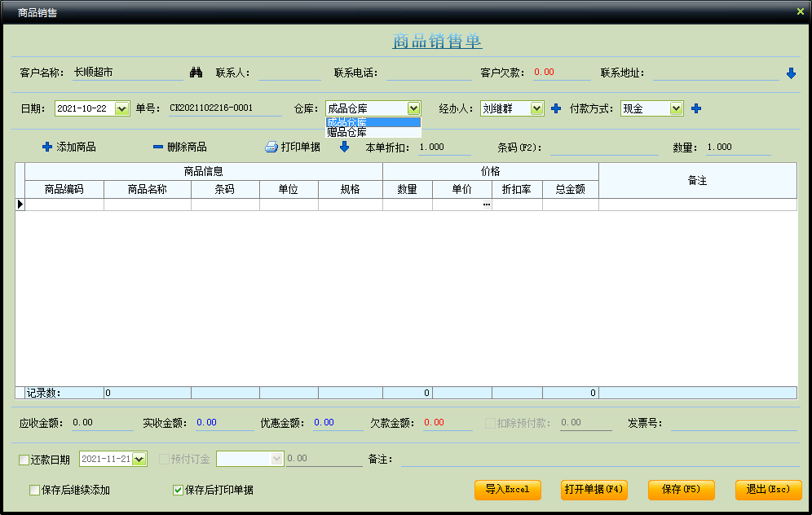
Task: Click the 单位 column header
Action: [289, 189]
